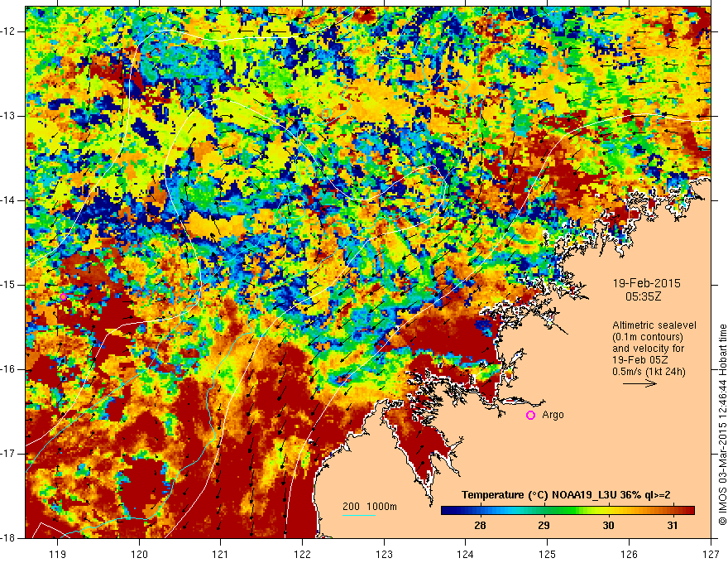Click the velocity scale arrow in the legend
Image resolution: width=728 pixels, height=563 pixels.
(639, 383)
